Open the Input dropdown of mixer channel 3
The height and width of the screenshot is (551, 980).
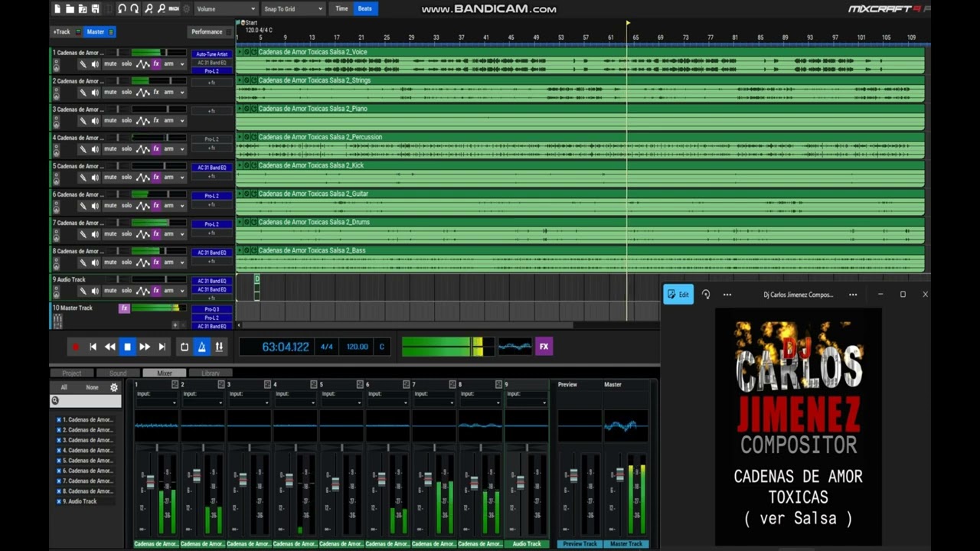(x=249, y=403)
